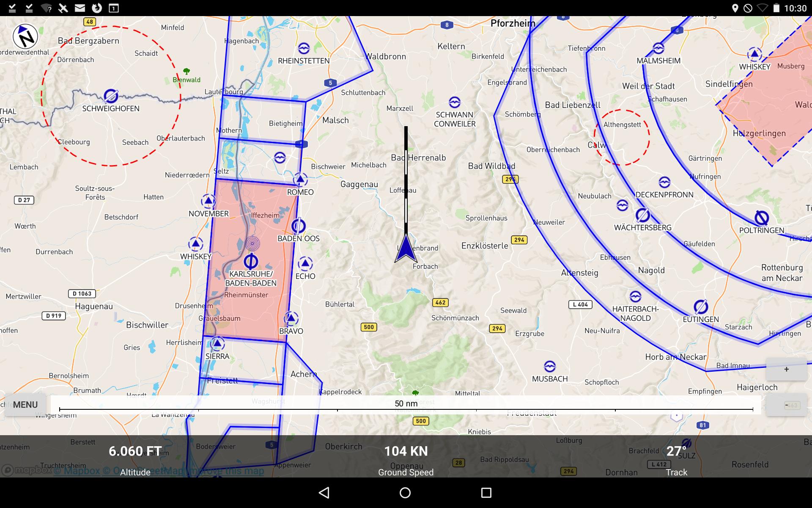Screen dimensions: 812x508
Task: Tap the 6.060 FT altitude readout
Action: [135, 451]
